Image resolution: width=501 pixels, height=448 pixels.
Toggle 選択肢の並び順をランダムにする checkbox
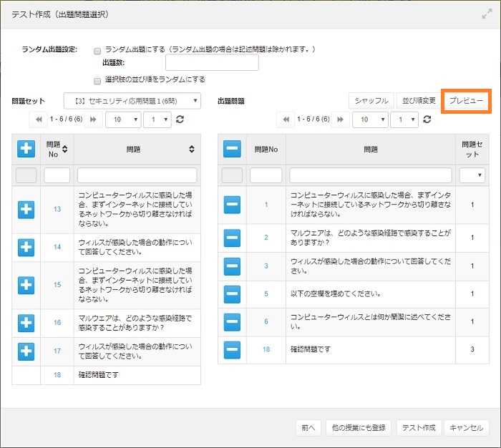coord(97,80)
